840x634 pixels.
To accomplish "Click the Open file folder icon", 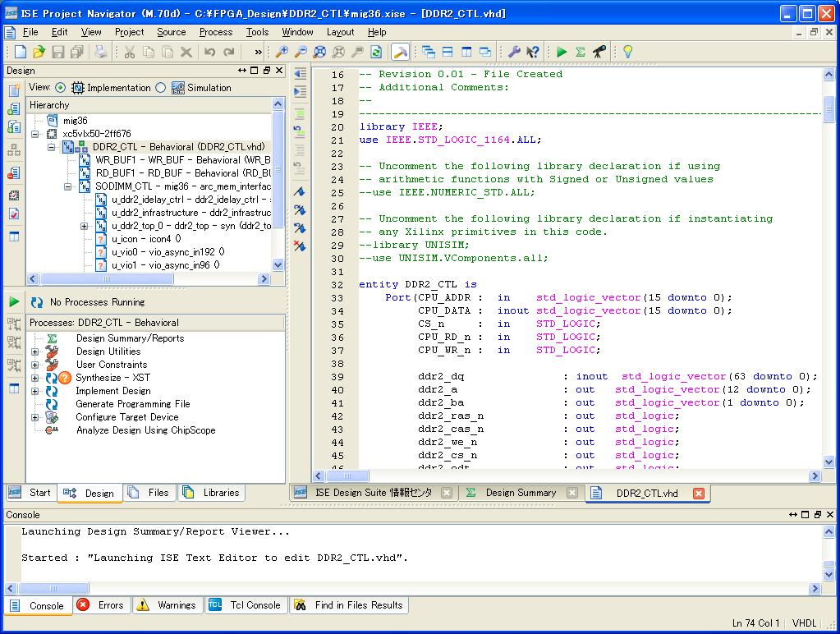I will pyautogui.click(x=39, y=52).
